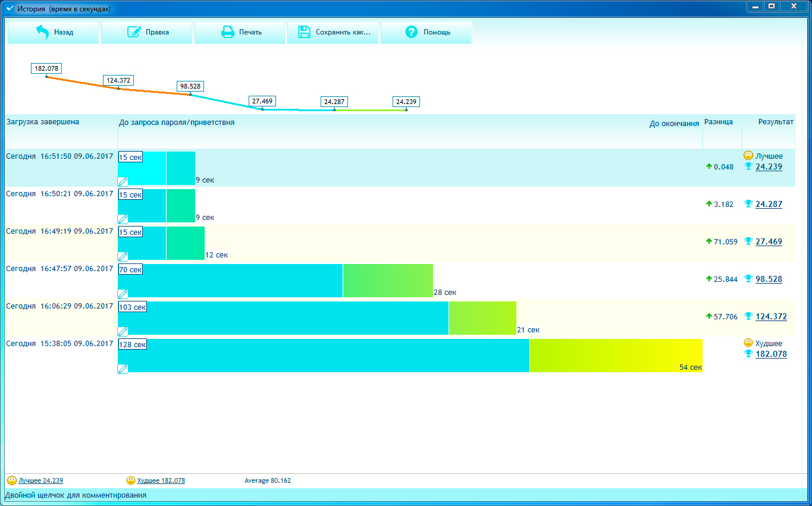Viewport: 812px width, 506px height.
Task: Open the 98.528 result link in the table
Action: pos(769,279)
